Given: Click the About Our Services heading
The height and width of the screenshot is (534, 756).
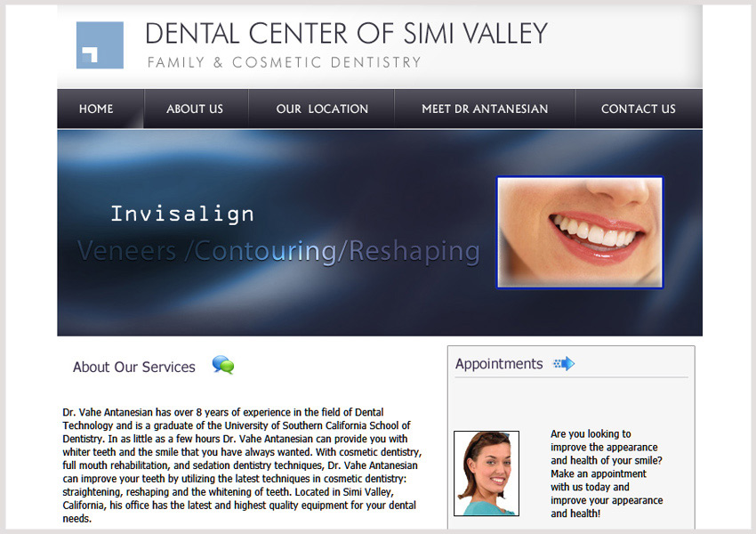Looking at the screenshot, I should 134,367.
